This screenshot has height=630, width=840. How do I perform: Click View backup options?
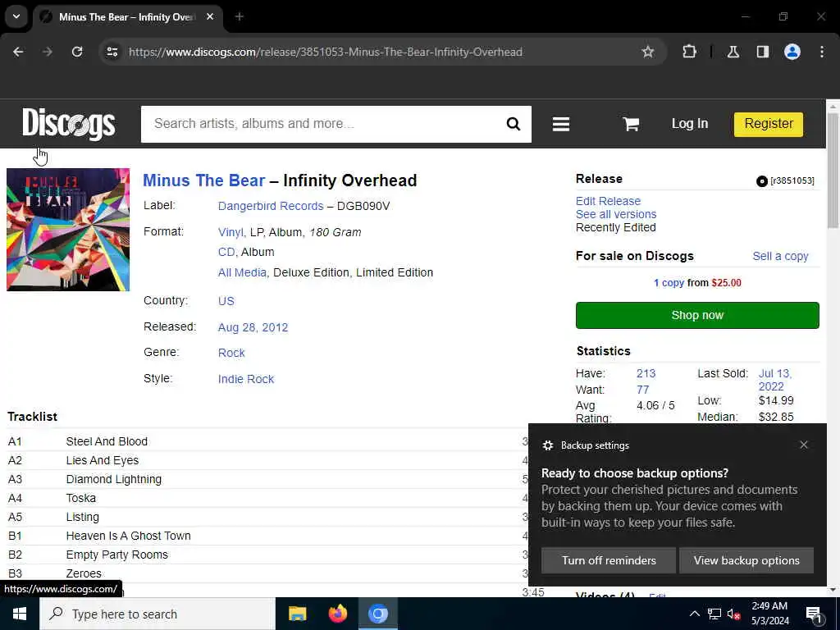click(746, 560)
